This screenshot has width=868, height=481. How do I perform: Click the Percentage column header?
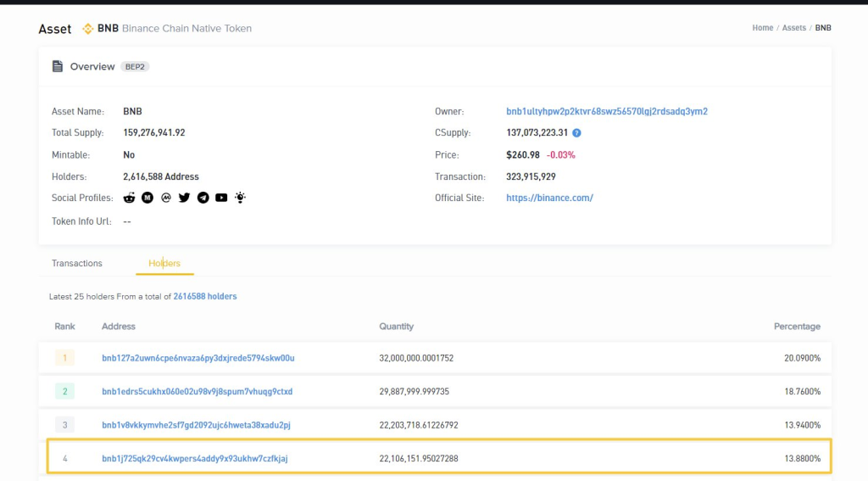797,327
